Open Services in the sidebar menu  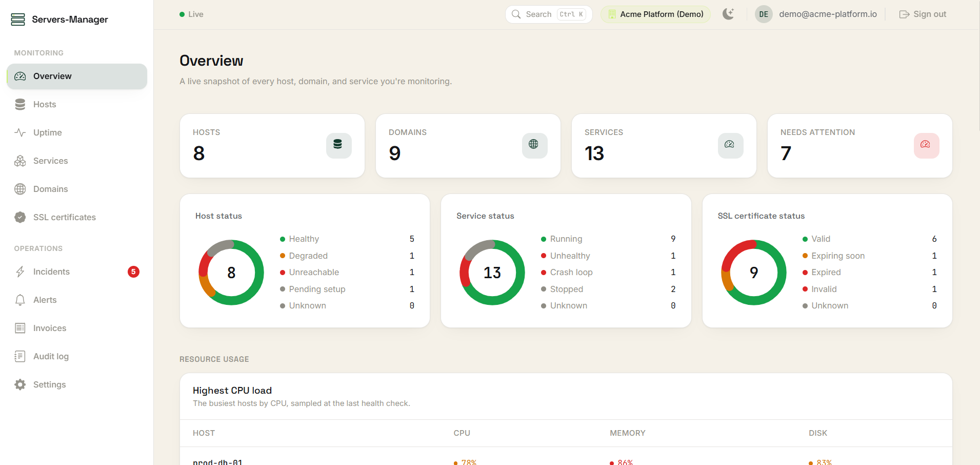[x=77, y=161]
